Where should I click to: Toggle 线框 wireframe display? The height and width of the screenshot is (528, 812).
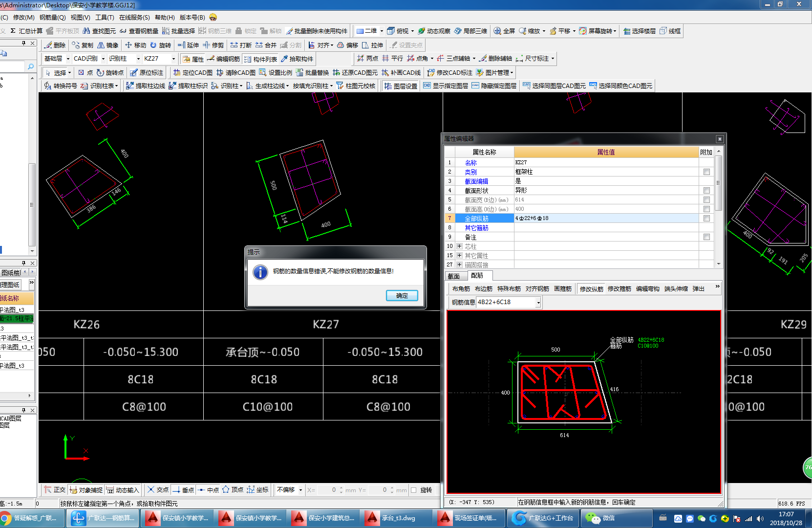point(670,31)
